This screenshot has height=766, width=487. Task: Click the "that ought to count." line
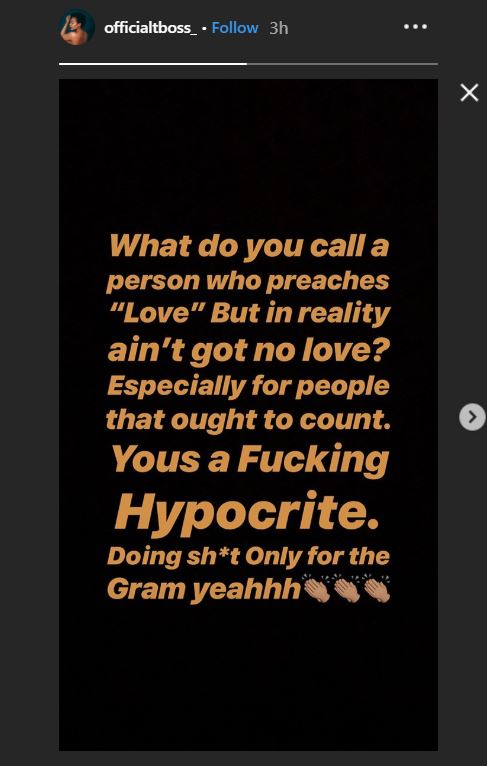coord(248,420)
